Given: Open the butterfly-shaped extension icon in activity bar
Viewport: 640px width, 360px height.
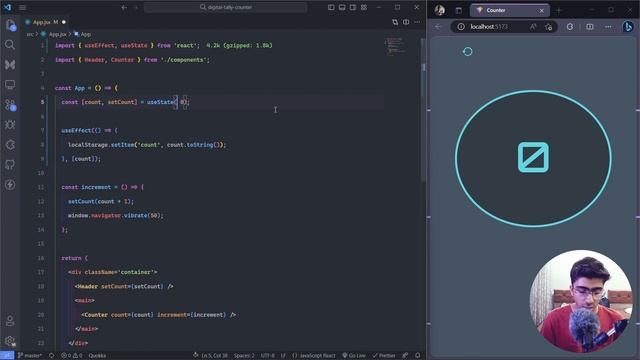Looking at the screenshot, I should pos(10,64).
